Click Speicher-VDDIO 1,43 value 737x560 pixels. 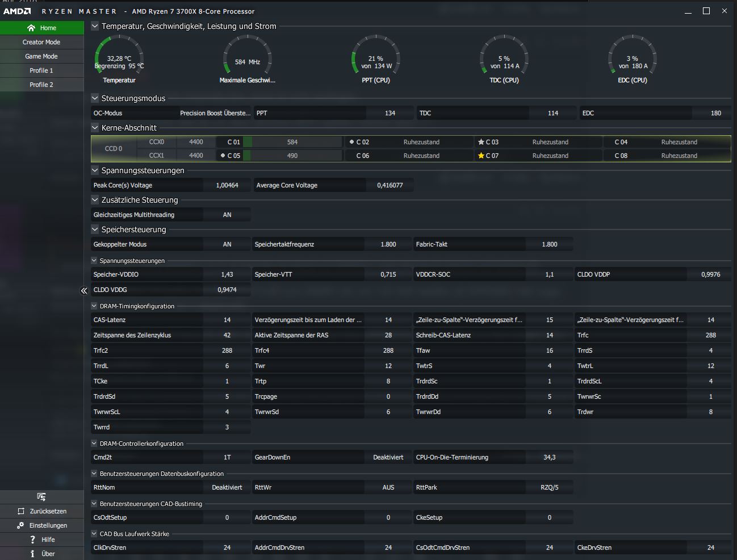(227, 274)
